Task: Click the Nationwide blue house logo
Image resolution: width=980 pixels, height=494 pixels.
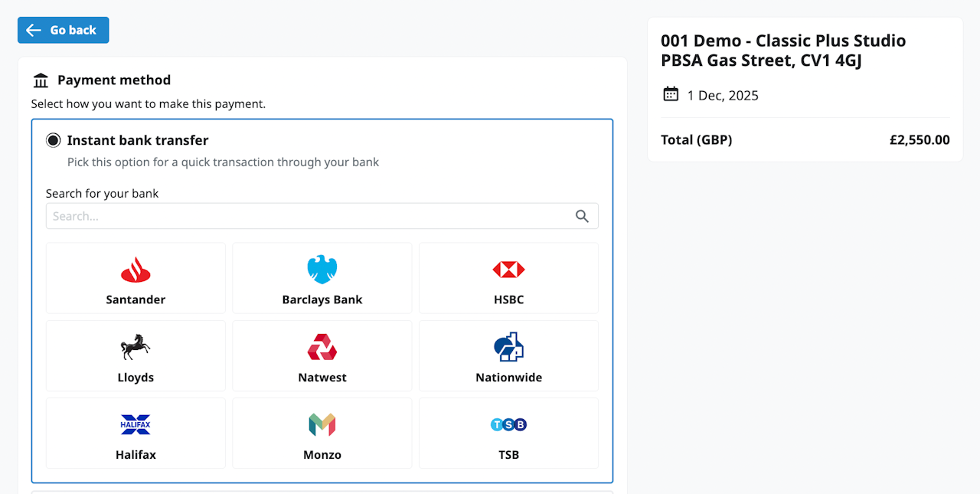Action: (x=508, y=347)
